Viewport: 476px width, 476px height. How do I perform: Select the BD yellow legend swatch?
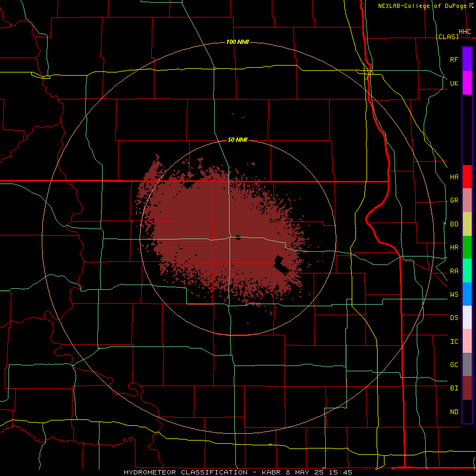(x=467, y=224)
